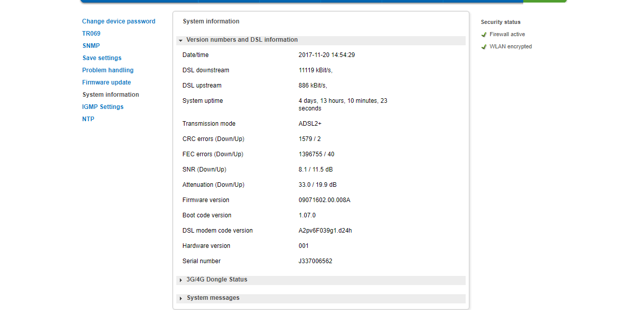Click green checkmark next to Firewall active

tap(484, 35)
